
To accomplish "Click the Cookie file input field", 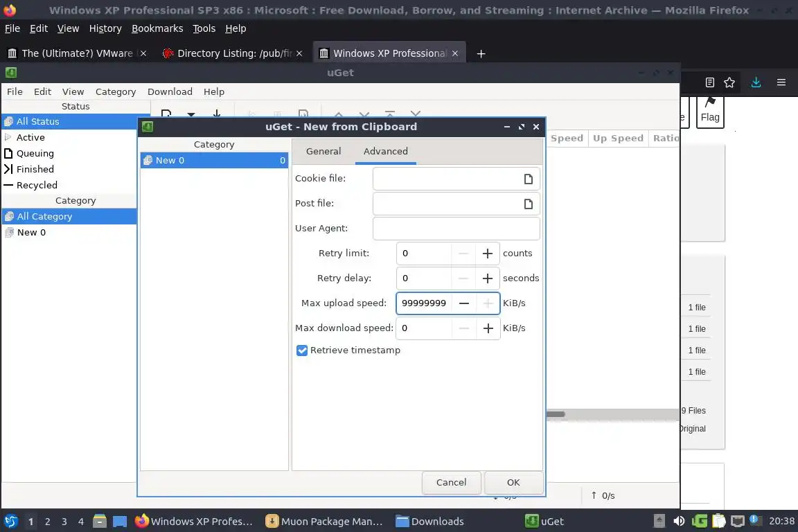I will pos(448,179).
